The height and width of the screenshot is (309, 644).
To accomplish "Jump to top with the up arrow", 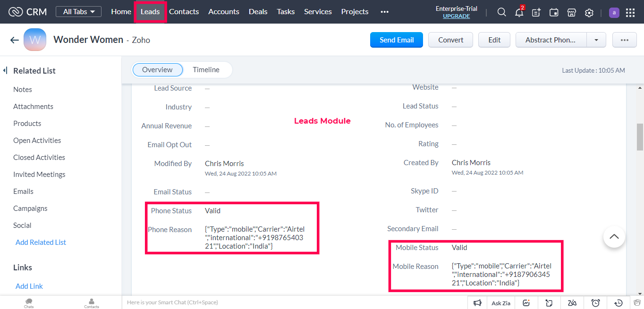I will coord(614,237).
